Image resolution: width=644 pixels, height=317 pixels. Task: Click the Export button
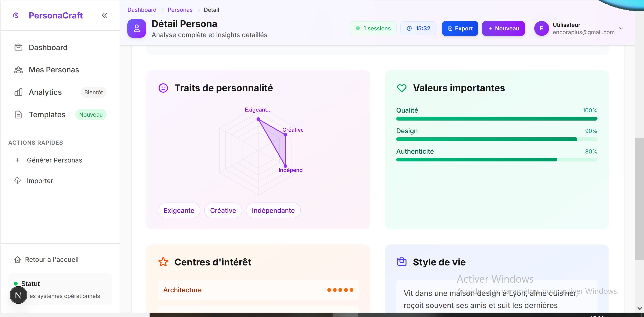[460, 29]
